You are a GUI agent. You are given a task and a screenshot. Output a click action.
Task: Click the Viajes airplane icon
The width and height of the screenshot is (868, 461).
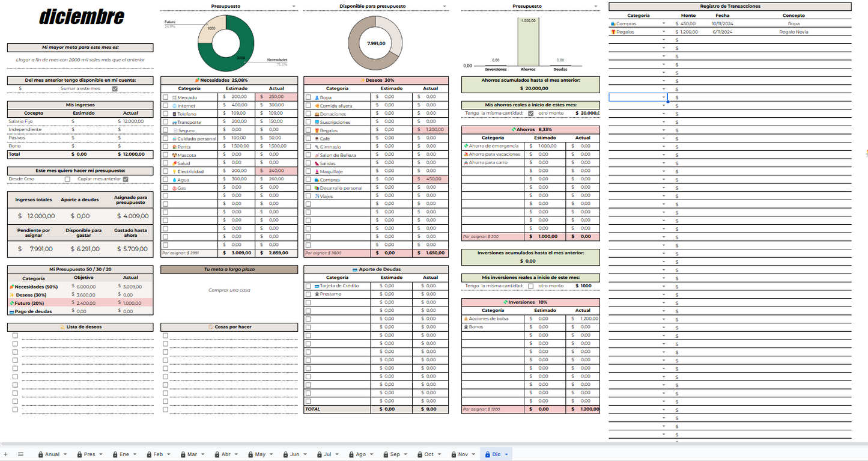[x=317, y=196]
